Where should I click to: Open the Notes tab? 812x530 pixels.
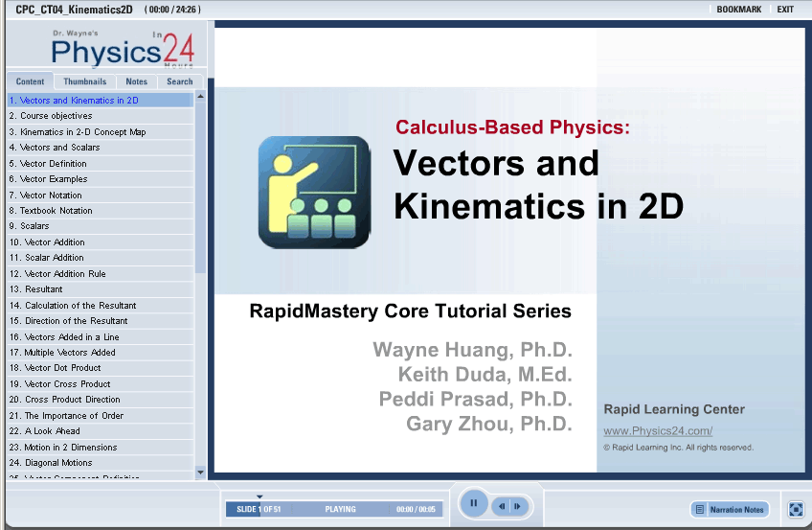tap(137, 81)
